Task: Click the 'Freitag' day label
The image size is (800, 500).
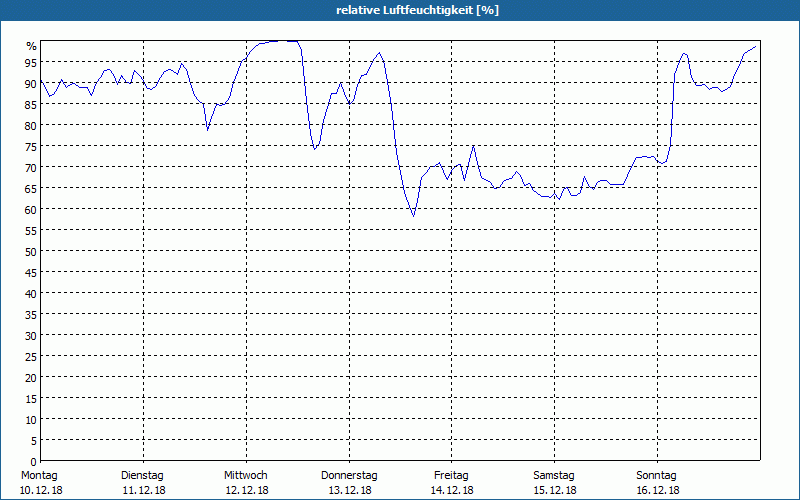Action: (451, 475)
